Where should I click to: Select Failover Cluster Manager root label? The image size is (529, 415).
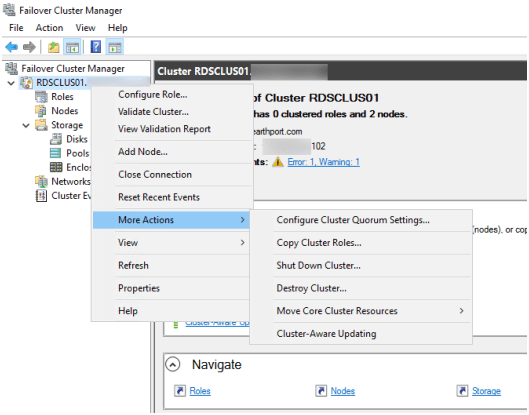click(73, 68)
